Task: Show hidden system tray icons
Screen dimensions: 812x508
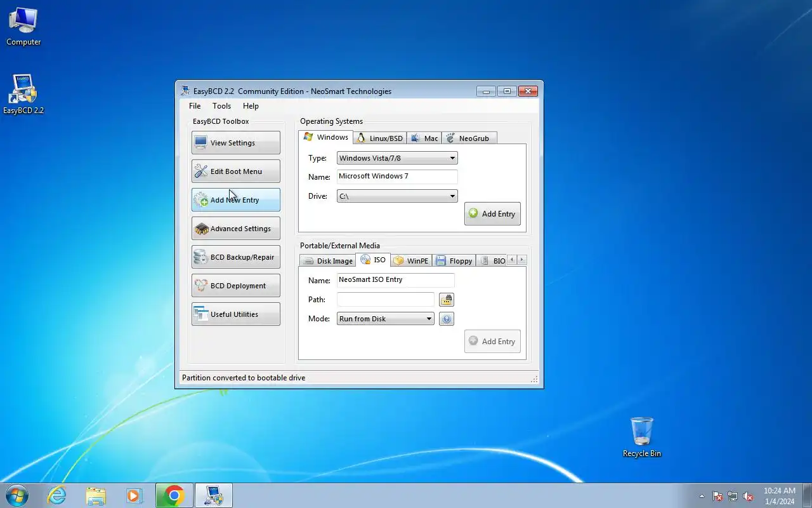Action: tap(702, 496)
